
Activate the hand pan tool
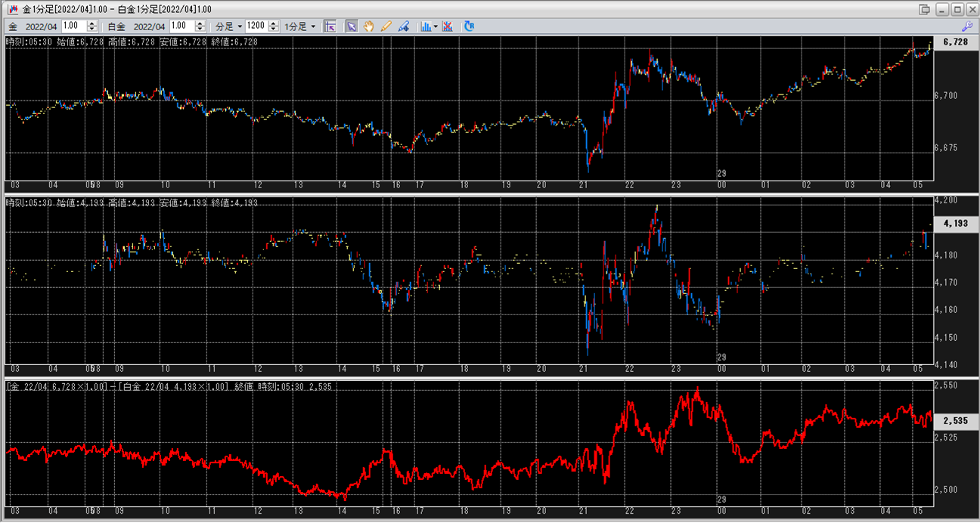[369, 26]
